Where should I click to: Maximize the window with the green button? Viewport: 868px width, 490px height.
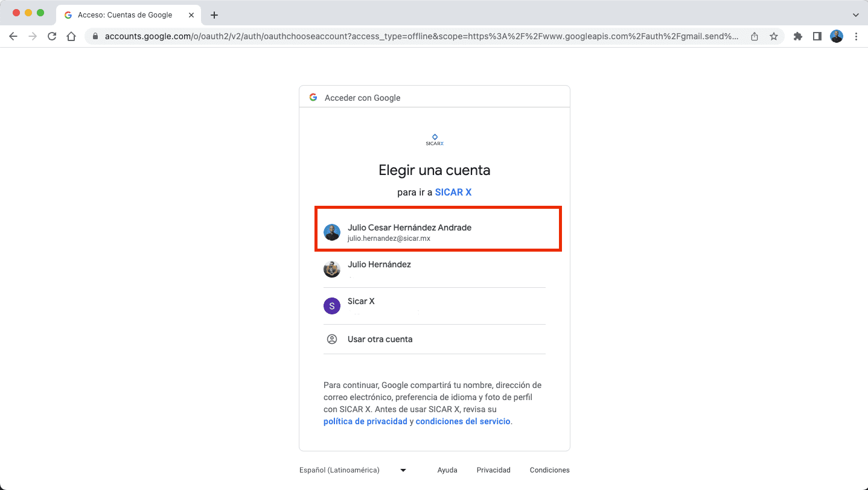(40, 13)
